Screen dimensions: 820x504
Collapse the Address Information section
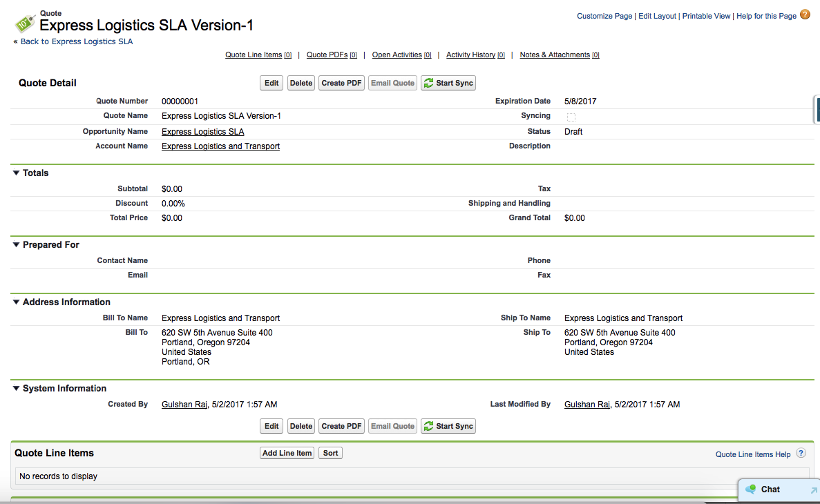16,302
